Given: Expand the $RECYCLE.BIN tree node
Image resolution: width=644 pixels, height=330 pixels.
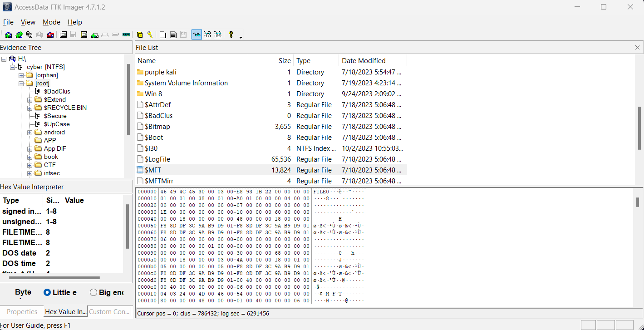Looking at the screenshot, I should [x=30, y=108].
